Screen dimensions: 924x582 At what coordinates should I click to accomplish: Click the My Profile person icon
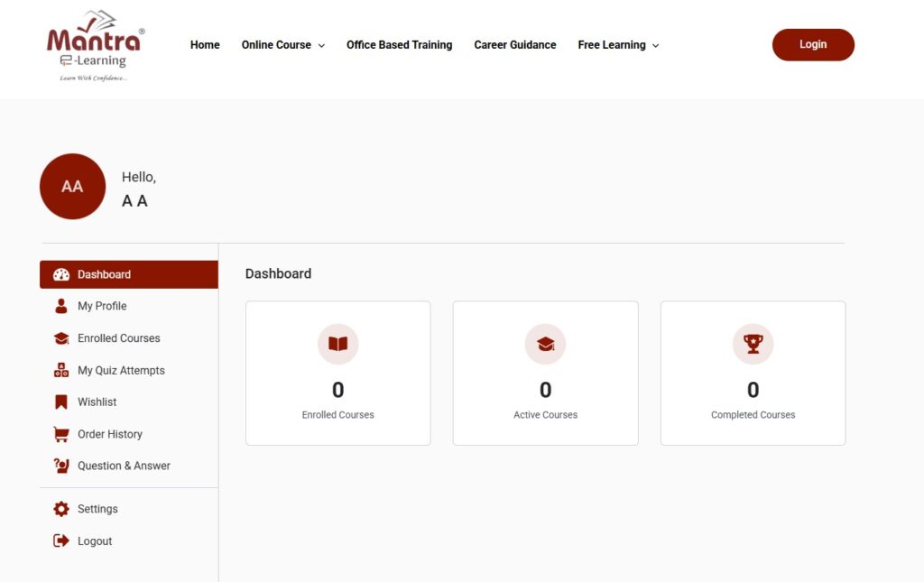[x=61, y=307]
